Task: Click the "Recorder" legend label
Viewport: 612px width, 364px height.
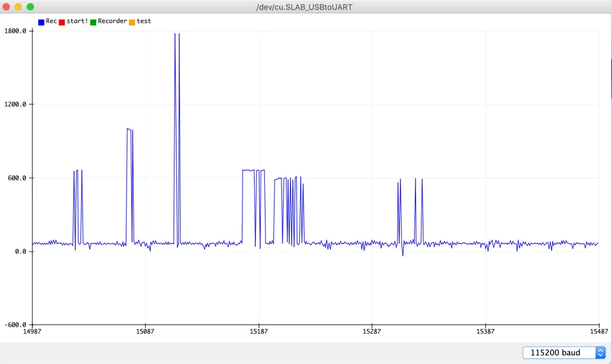Action: pos(112,21)
